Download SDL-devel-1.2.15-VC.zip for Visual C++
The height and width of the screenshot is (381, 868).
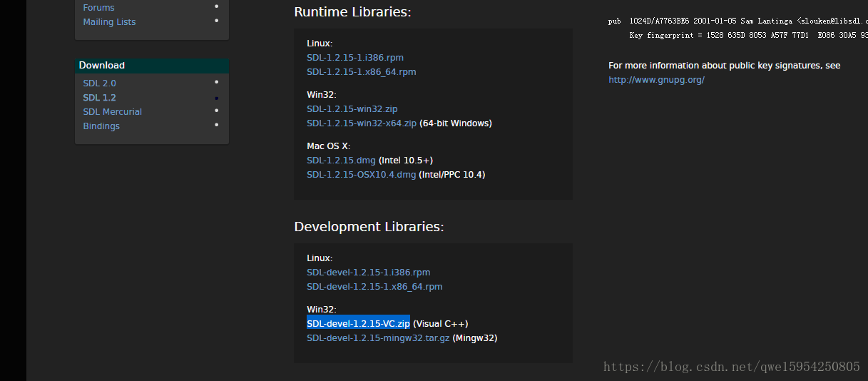click(358, 324)
